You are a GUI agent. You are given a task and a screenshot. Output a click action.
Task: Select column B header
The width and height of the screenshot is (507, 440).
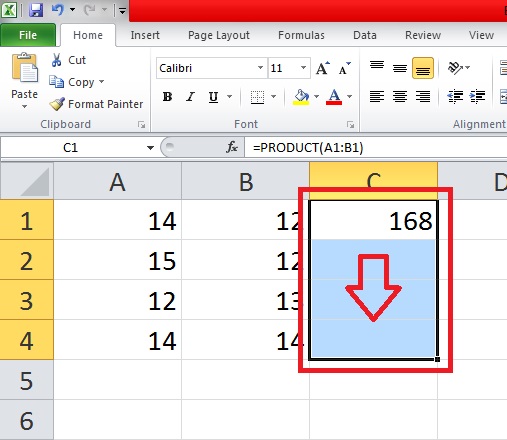[246, 182]
